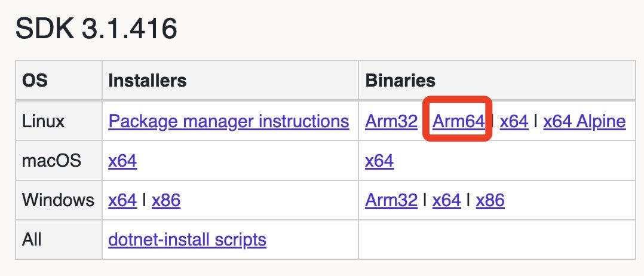Download the Windows x86 installer

[x=166, y=201]
